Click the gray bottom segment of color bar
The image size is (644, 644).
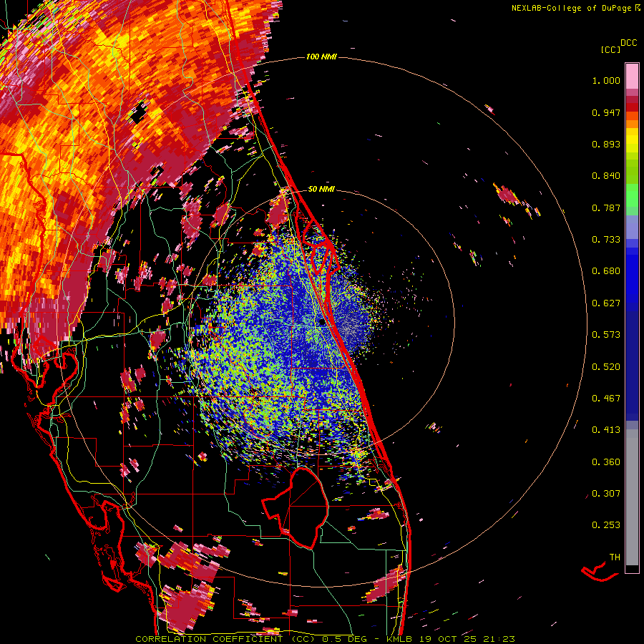tap(632, 497)
